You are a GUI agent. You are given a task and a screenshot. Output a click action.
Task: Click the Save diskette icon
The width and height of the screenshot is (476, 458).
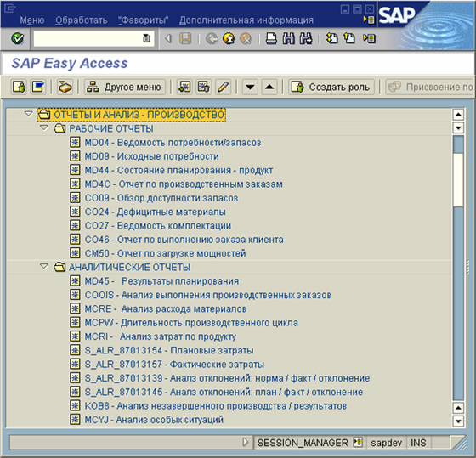[185, 38]
